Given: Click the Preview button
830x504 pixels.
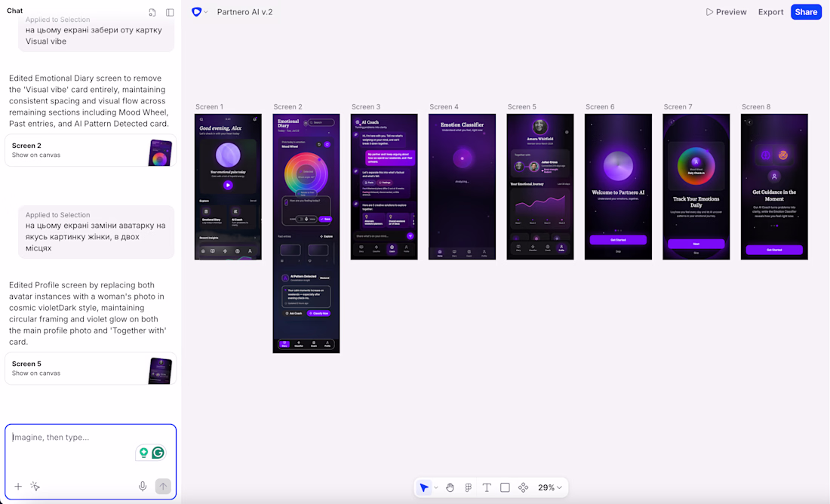Looking at the screenshot, I should (726, 11).
